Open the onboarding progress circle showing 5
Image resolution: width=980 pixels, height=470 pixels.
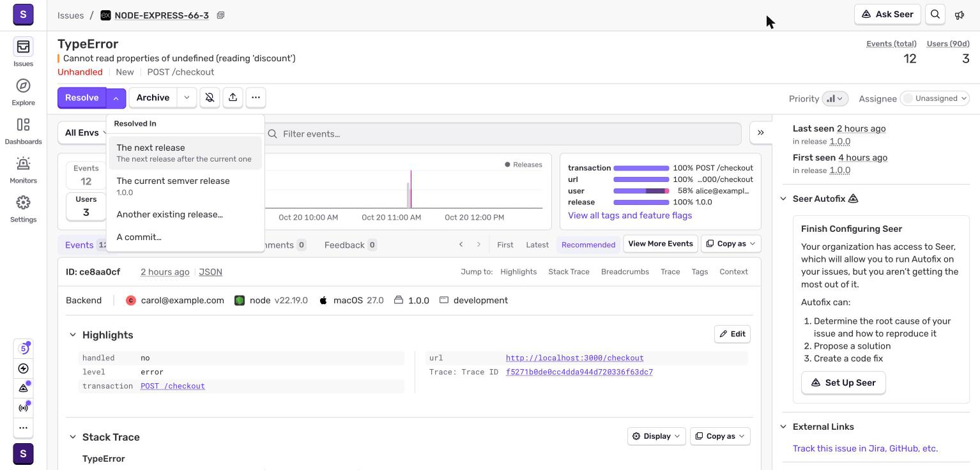coord(24,348)
